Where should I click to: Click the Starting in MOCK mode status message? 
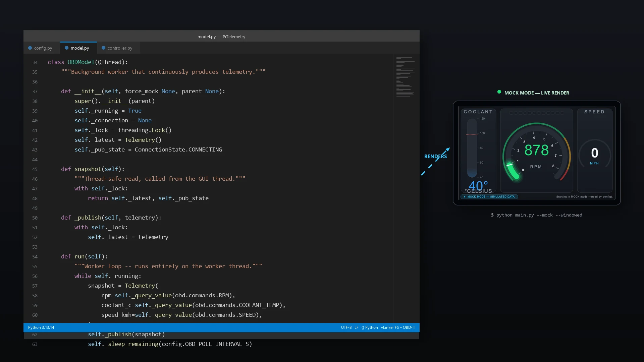coord(584,197)
